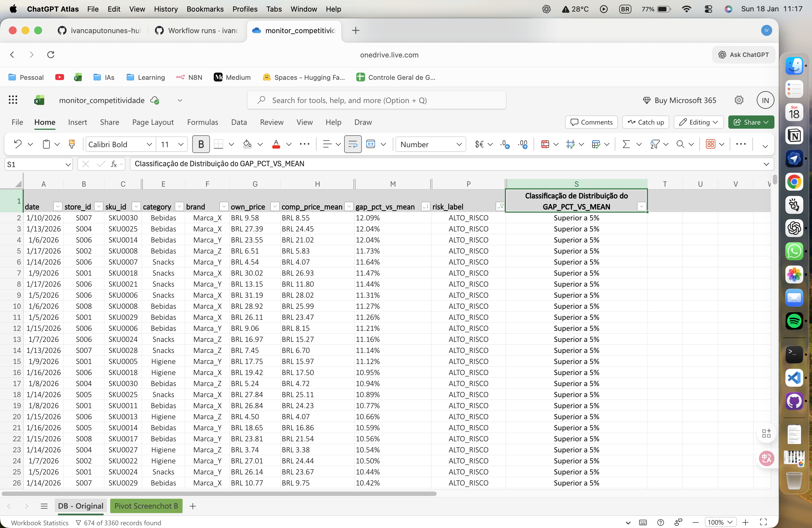
Task: Open the Bookmarks menu in menu bar
Action: click(205, 9)
